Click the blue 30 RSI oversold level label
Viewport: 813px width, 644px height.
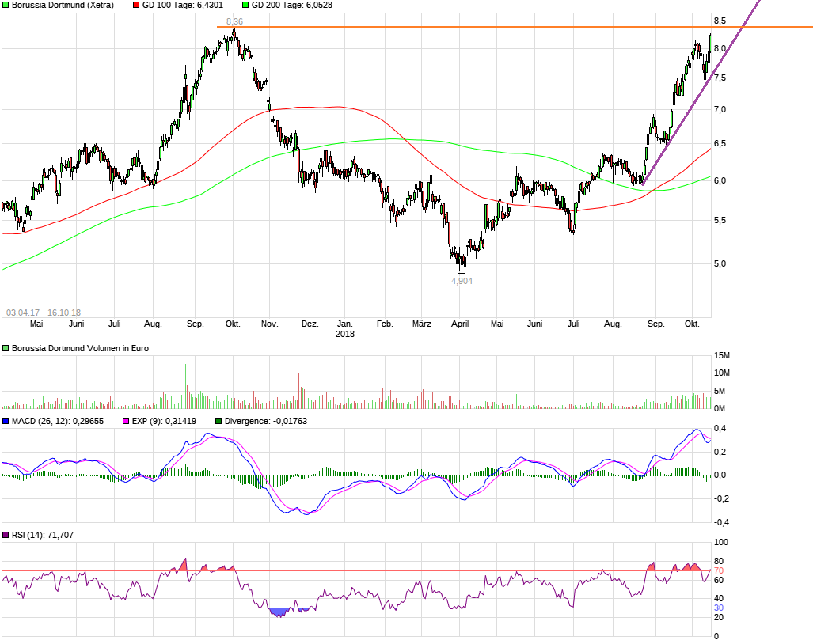(x=719, y=608)
